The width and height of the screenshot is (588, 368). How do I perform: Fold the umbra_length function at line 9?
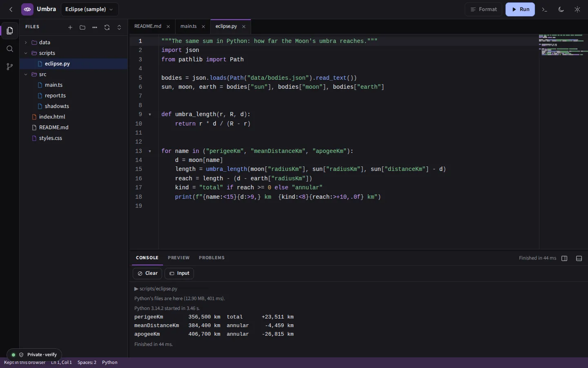click(x=150, y=114)
